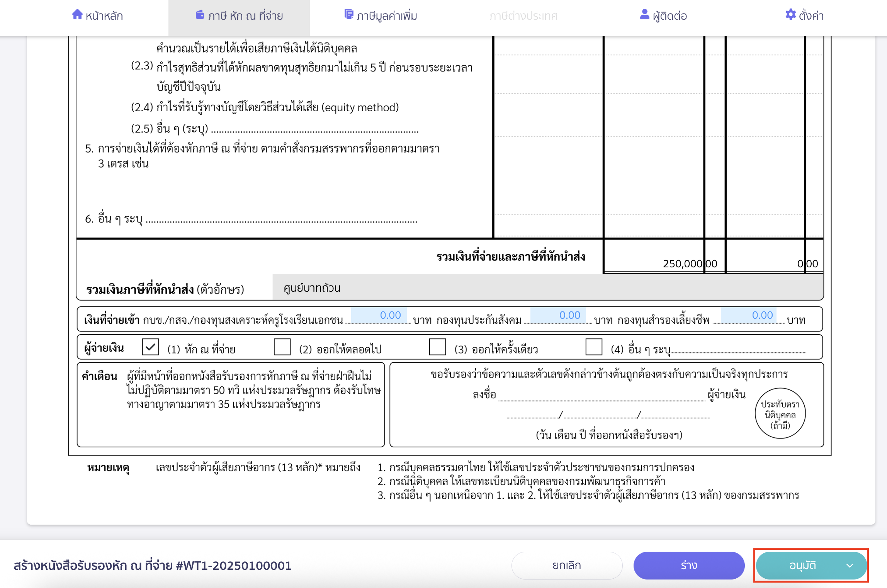Click the ยกเลิก button to cancel

(567, 565)
